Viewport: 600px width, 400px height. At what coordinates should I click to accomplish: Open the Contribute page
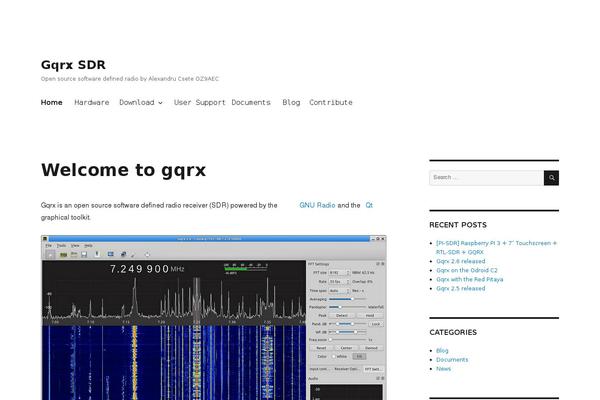331,102
